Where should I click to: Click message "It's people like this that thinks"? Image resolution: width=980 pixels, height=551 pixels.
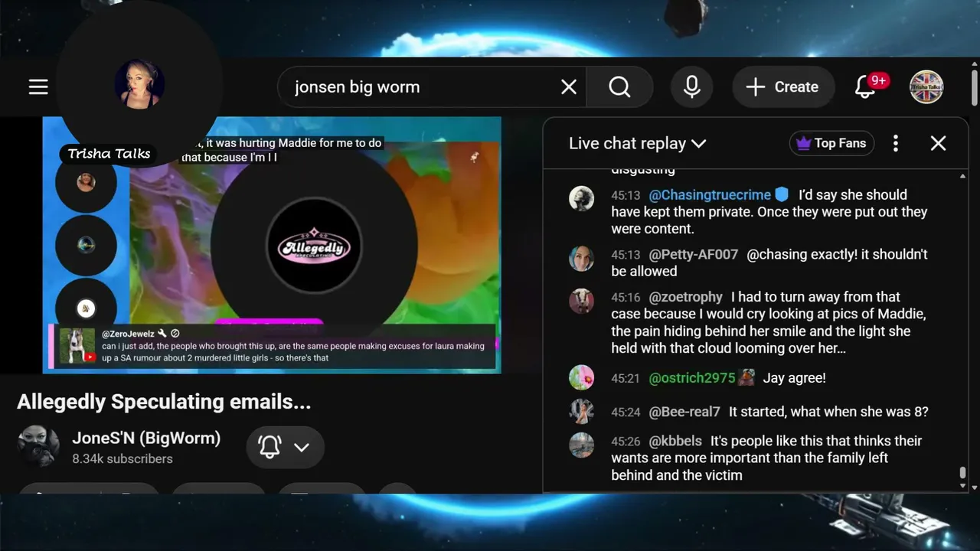coord(767,458)
